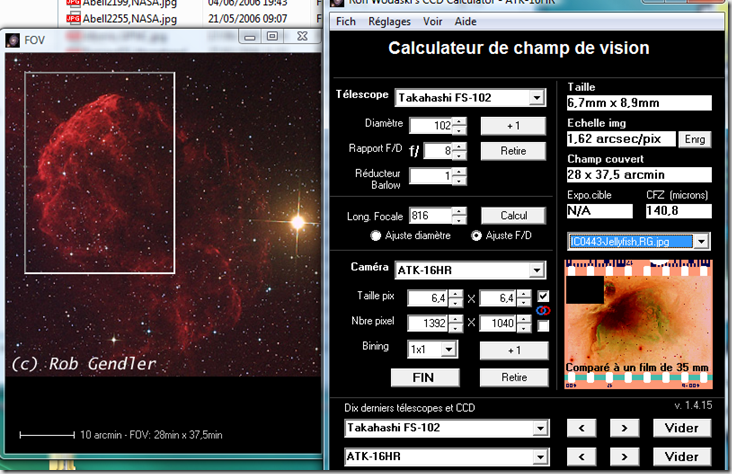Screen dimensions: 732x474
Task: Maximize the FOV window
Action: tap(273, 36)
